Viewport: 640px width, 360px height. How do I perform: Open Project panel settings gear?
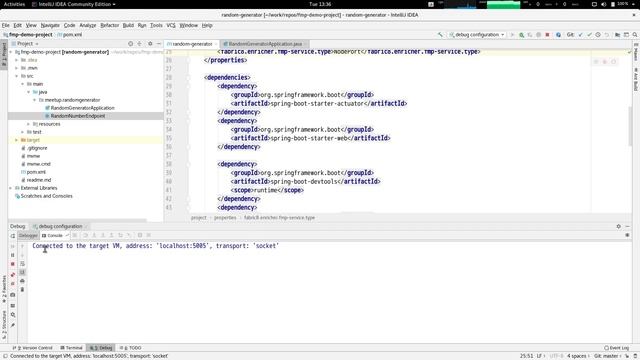coord(150,44)
